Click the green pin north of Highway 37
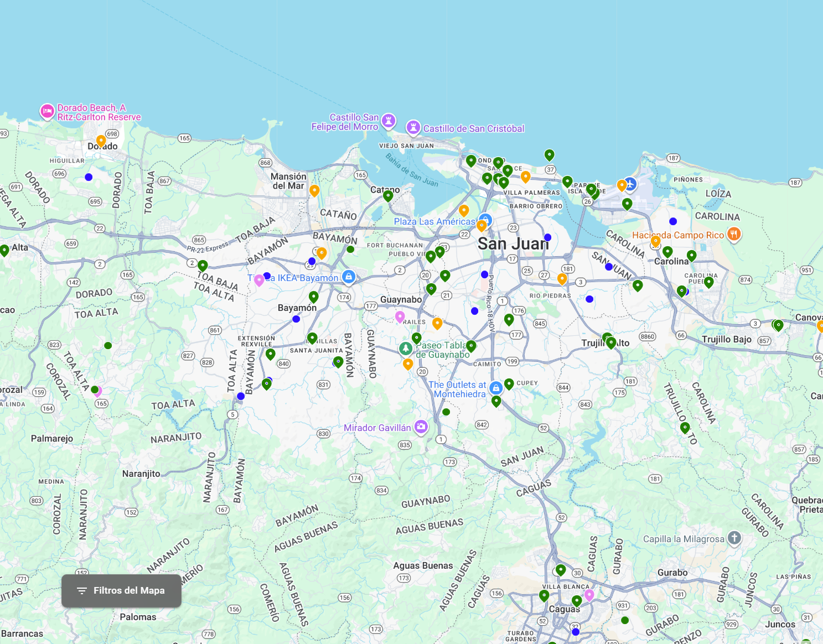 point(549,155)
